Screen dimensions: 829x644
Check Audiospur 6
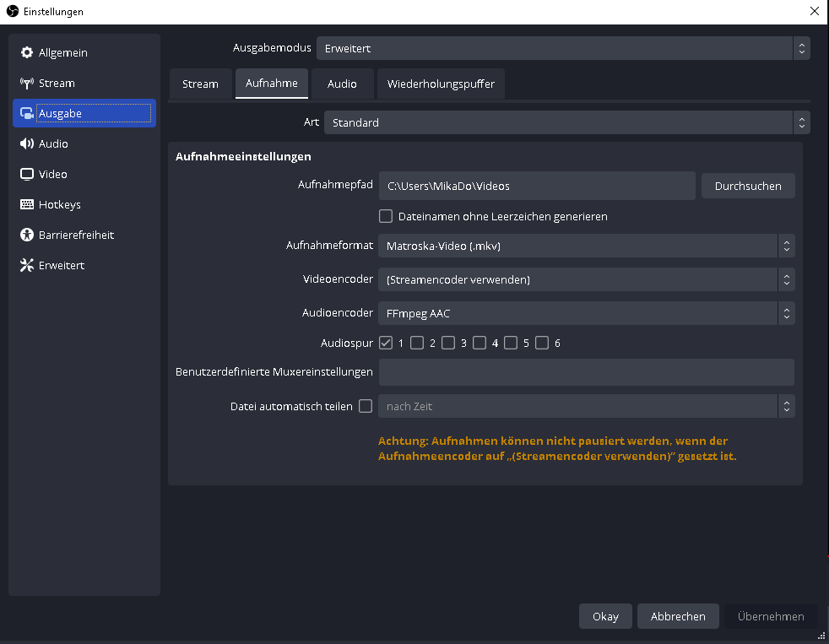pos(542,344)
